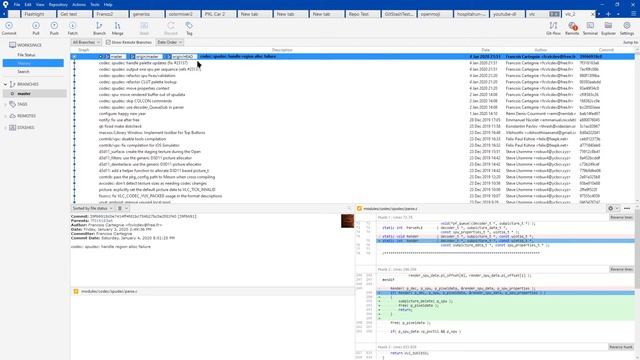Click Reverse hunk for Hunk 1
This screenshot has height=360, width=640.
pos(621,218)
